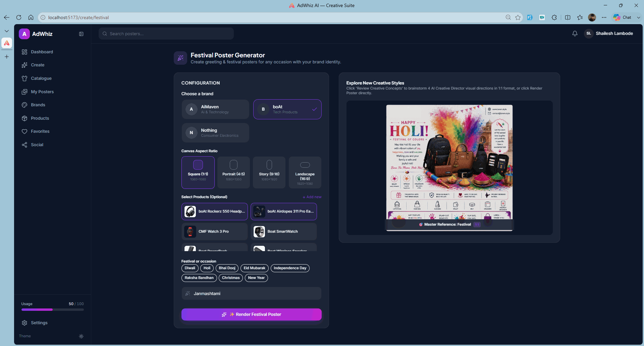Expand vertical tabs chevron
Image resolution: width=644 pixels, height=346 pixels.
click(7, 31)
